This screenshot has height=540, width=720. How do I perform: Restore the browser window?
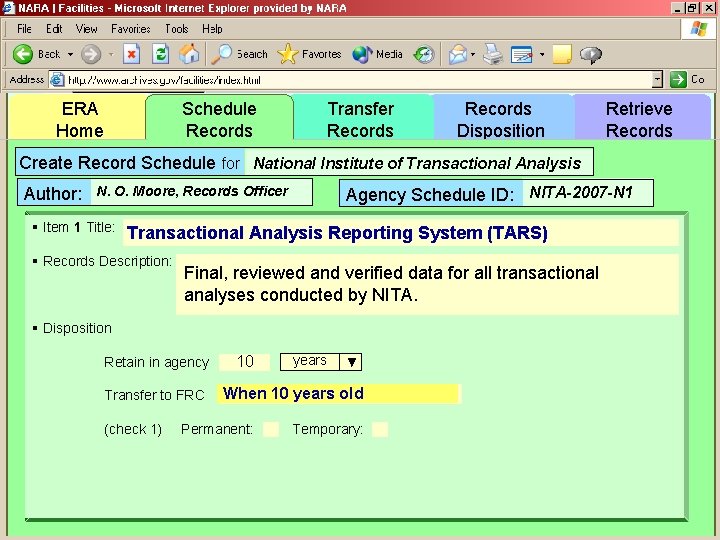pos(692,8)
